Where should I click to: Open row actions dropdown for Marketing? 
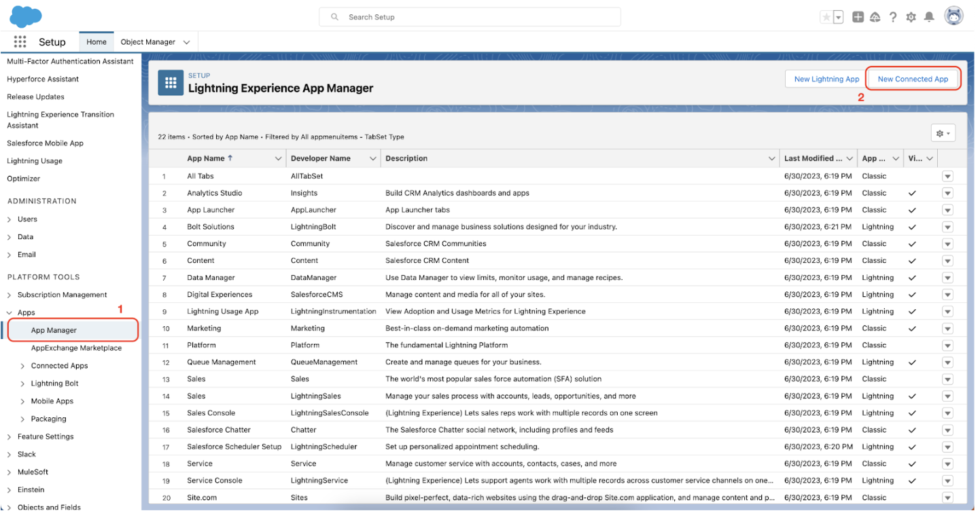(947, 328)
